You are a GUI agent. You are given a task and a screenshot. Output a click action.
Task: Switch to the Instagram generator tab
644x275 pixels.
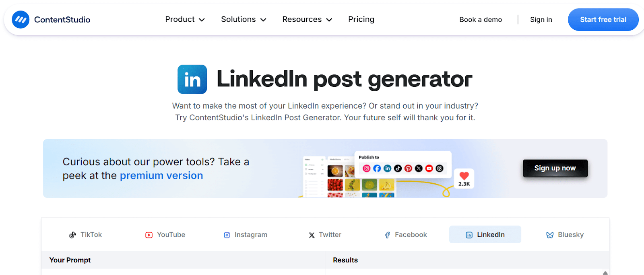245,234
